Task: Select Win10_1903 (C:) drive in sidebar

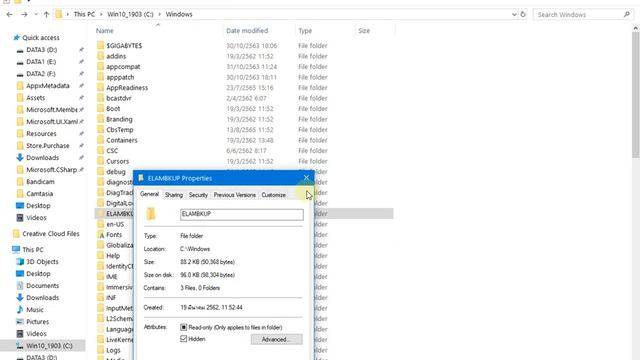Action: pyautogui.click(x=49, y=346)
